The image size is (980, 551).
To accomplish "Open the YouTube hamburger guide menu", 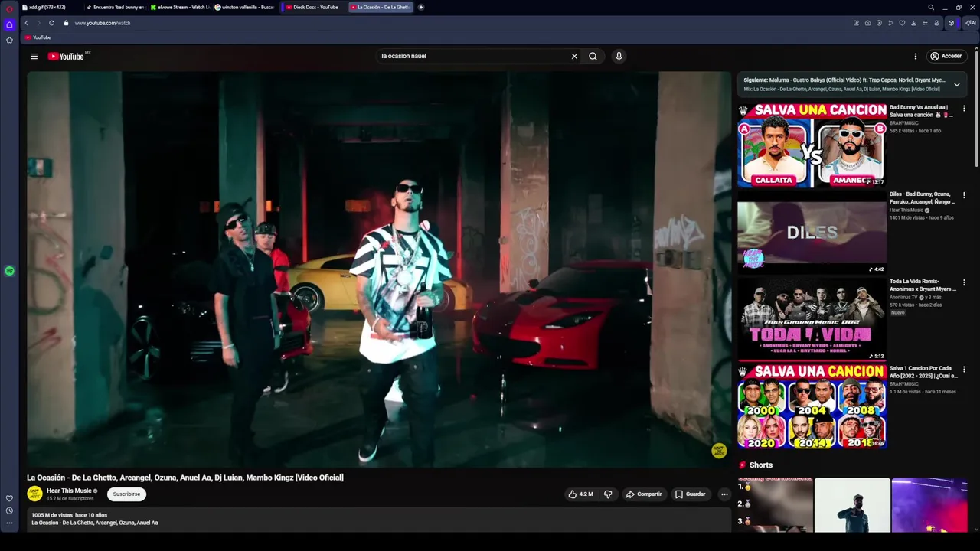I will point(34,56).
